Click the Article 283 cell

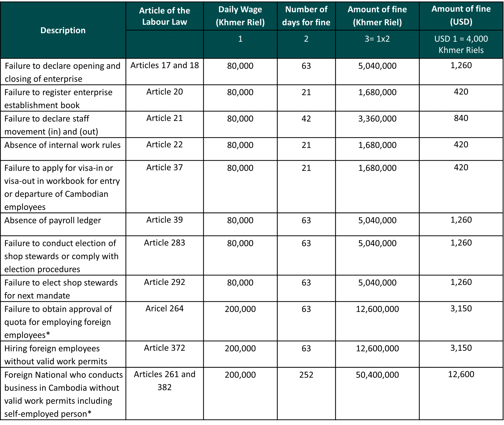pos(164,243)
